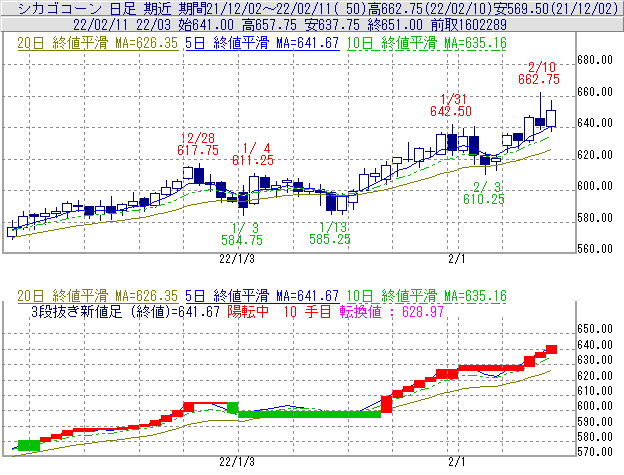The image size is (624, 475).
Task: Click the 2/10 662.75 peak annotation
Action: pyautogui.click(x=539, y=73)
